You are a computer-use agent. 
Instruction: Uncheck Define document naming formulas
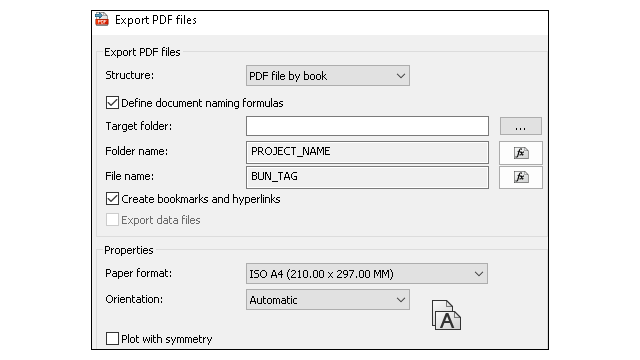112,102
